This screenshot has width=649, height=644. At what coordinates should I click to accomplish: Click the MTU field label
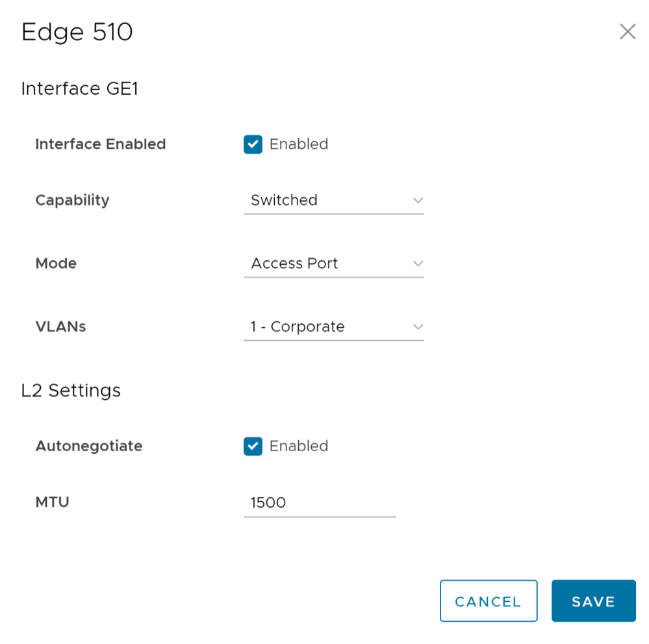point(52,502)
